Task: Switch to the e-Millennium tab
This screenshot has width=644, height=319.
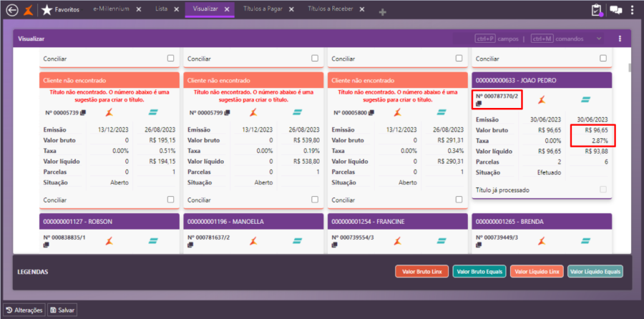Action: click(x=111, y=9)
